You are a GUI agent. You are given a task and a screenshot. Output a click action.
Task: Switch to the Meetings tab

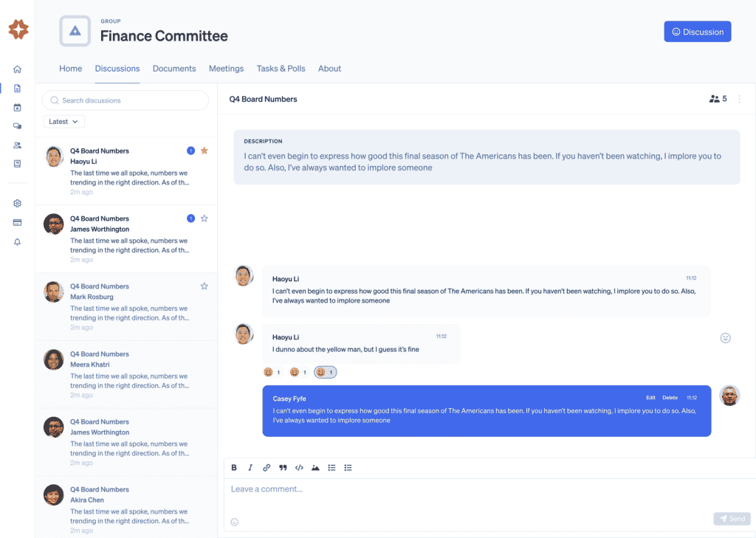(226, 69)
